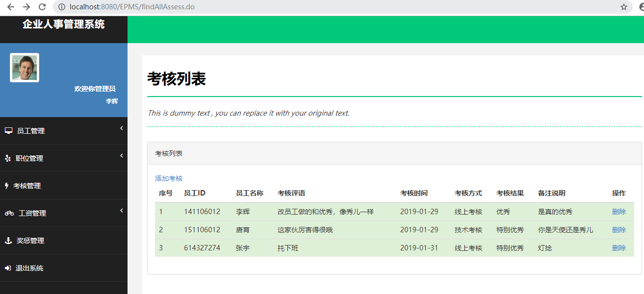Click the admin profile photo thumbnail
The height and width of the screenshot is (294, 644).
[24, 67]
